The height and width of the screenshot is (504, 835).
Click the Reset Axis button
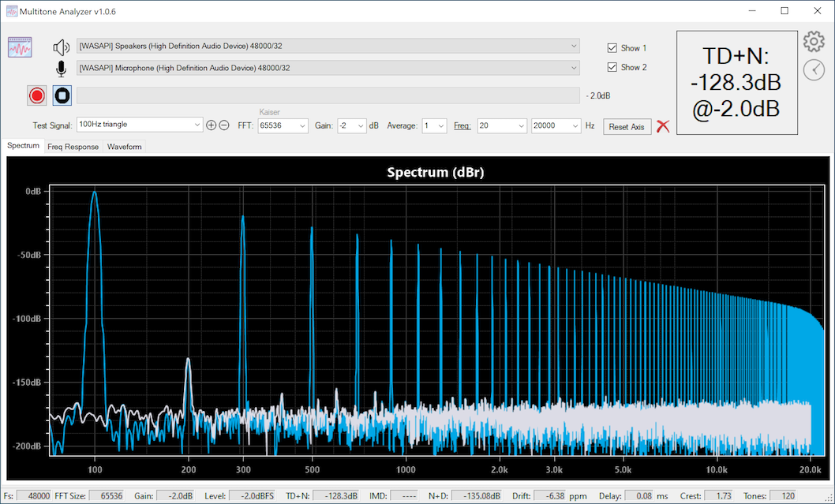(627, 127)
